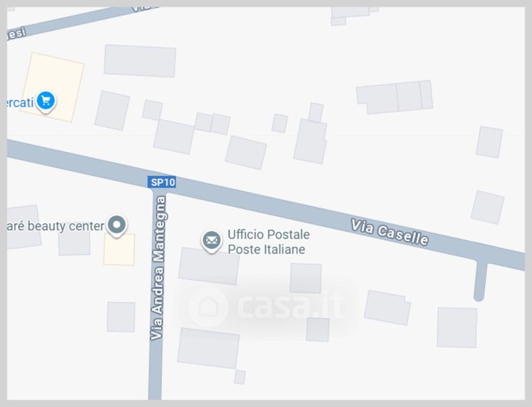Screen dimensions: 532x407
Task: Open the Ufficio Postale Poste Italiane label
Action: point(269,241)
